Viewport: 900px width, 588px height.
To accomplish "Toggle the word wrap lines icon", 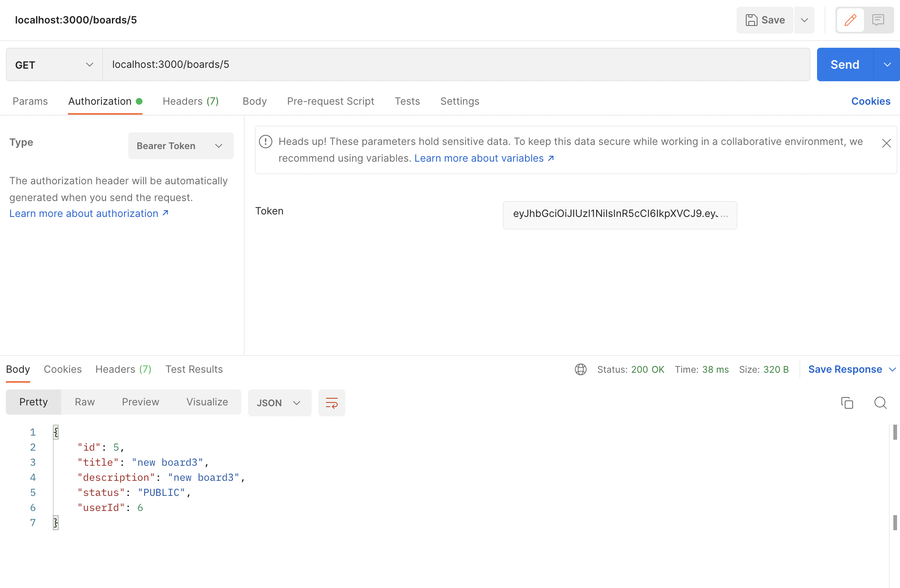I will click(331, 403).
